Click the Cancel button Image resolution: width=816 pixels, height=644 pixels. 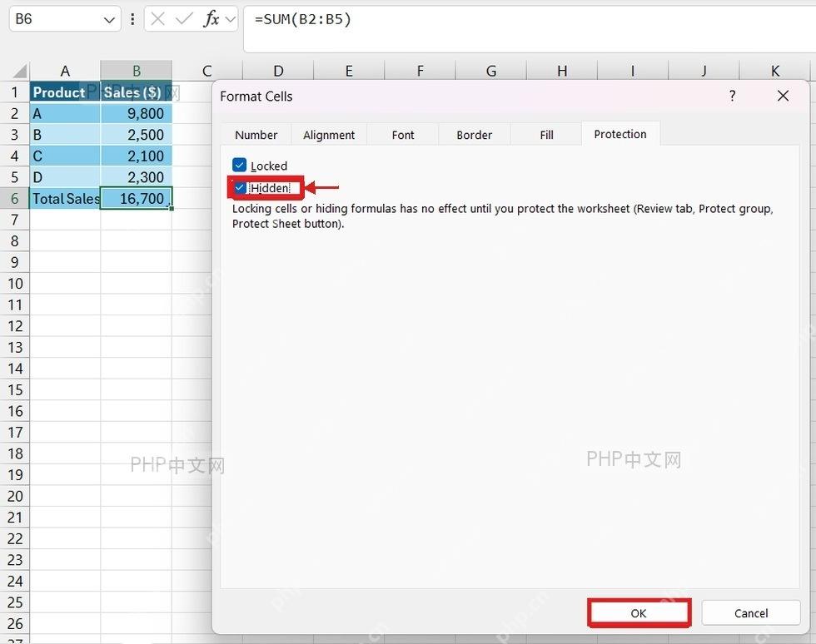751,612
